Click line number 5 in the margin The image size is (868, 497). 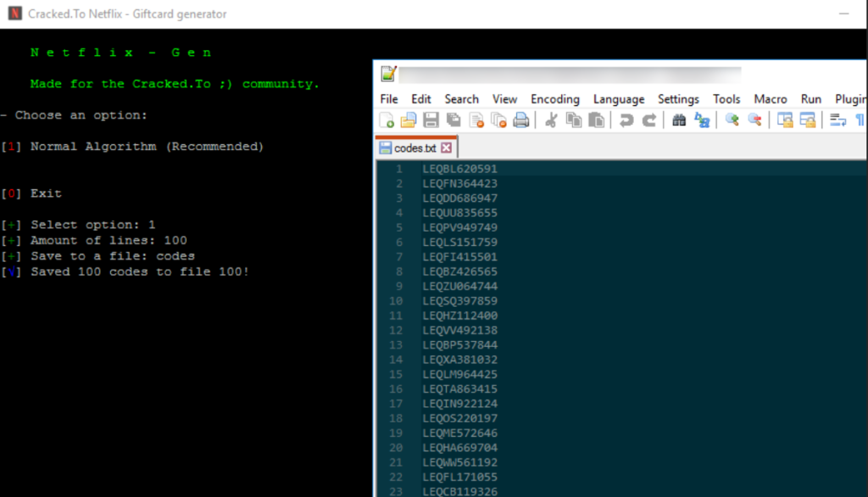tap(398, 228)
